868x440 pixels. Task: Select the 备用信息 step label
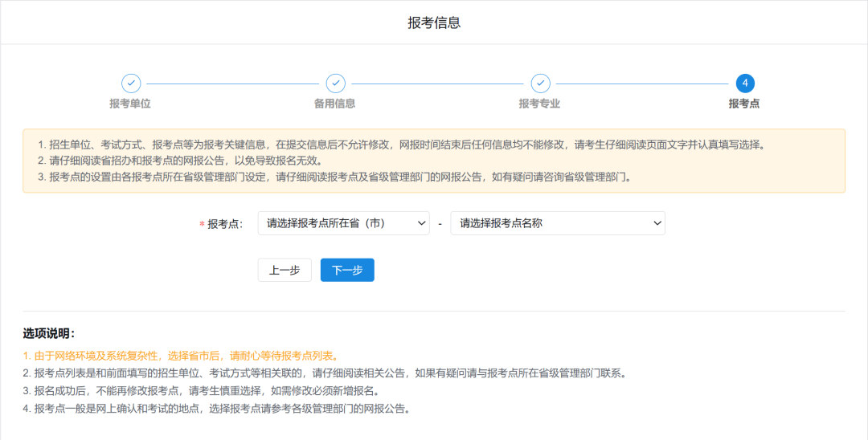334,104
